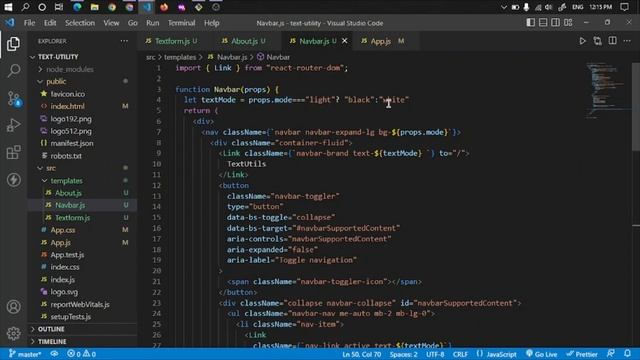
Task: Synchronize changes icon in status bar
Action: click(x=54, y=354)
